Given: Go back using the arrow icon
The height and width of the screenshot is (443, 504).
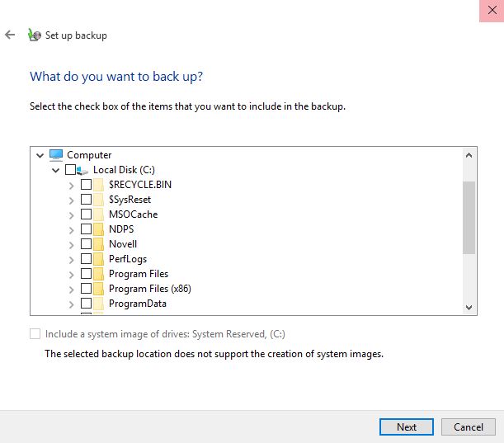Looking at the screenshot, I should coord(10,35).
